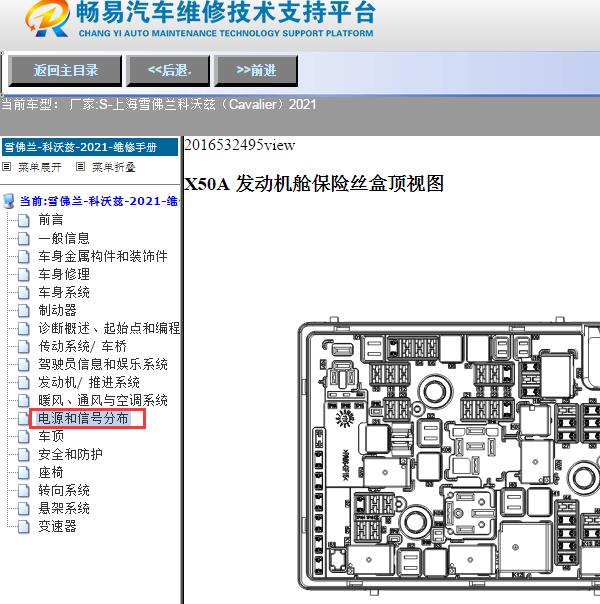This screenshot has height=604, width=600.
Task: Click page icon beside 驾驶员信息和娱乐系统
Action: click(x=24, y=365)
